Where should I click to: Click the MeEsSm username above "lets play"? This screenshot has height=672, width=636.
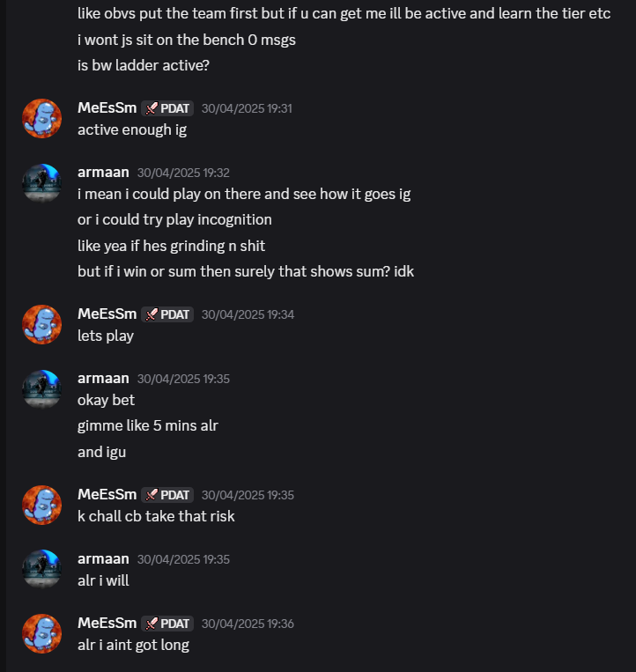coord(107,314)
